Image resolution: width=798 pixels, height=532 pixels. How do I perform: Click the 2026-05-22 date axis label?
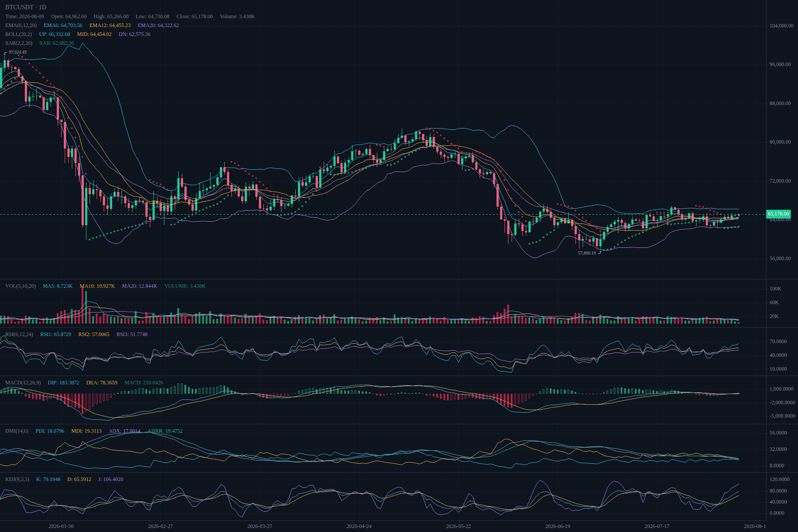click(x=458, y=526)
